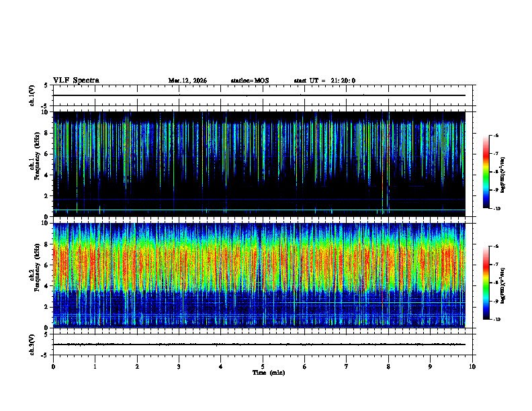Click the "VLF Spectra" plot title

tap(76, 81)
